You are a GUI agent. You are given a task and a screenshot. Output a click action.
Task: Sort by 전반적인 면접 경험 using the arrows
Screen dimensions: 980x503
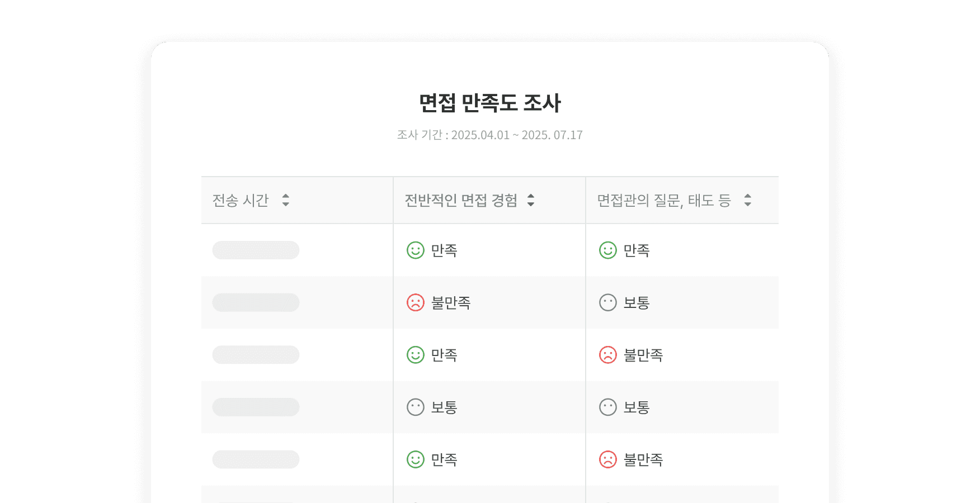pyautogui.click(x=531, y=200)
